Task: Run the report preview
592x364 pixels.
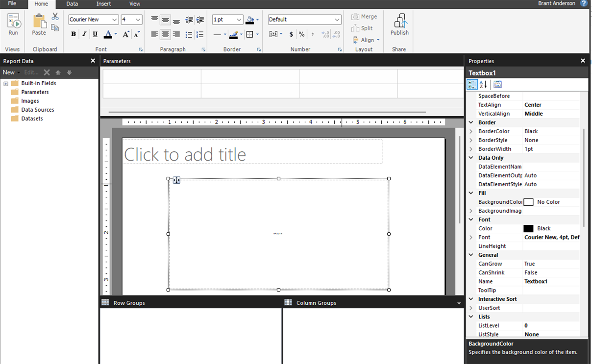Action: pyautogui.click(x=13, y=25)
